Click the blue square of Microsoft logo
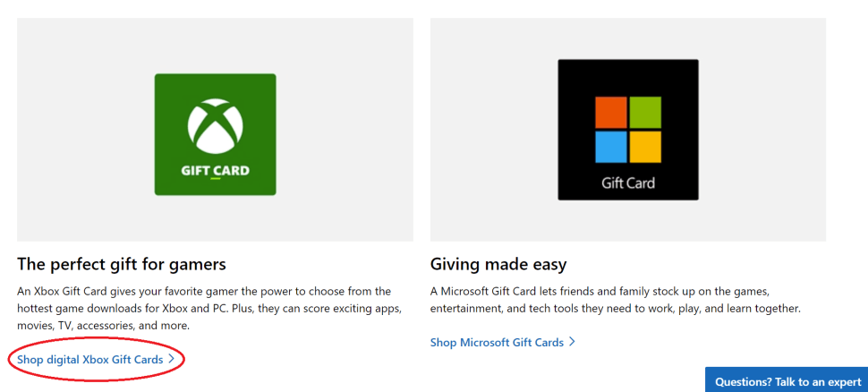Image resolution: width=868 pixels, height=392 pixels. coord(611,147)
